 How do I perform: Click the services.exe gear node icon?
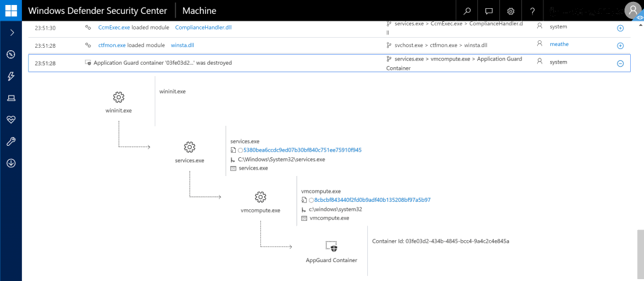point(190,147)
